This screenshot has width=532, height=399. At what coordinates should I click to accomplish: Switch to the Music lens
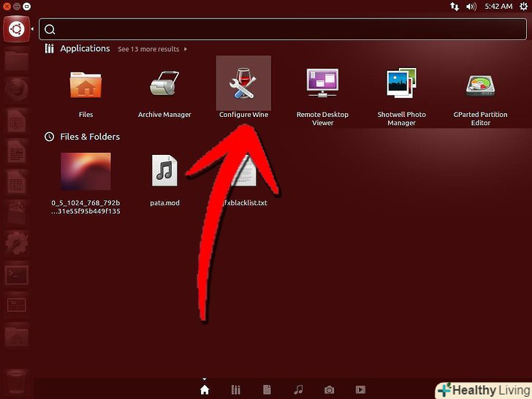tap(298, 390)
